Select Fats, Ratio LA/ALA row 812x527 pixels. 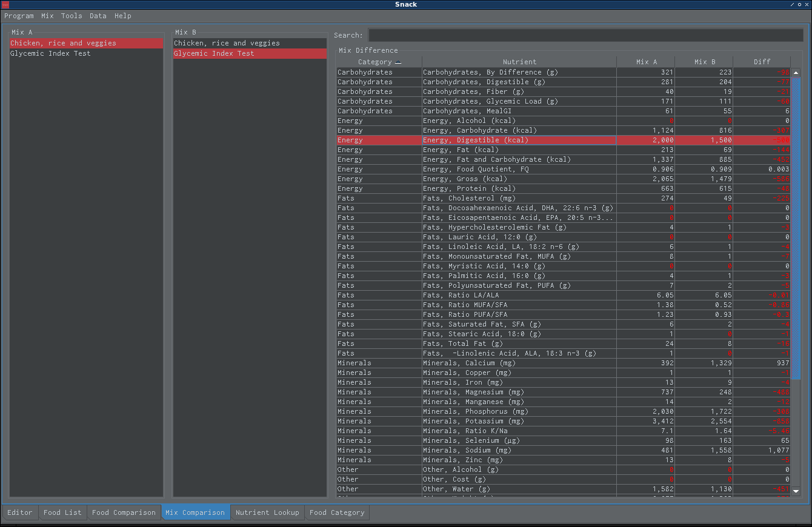coord(563,295)
